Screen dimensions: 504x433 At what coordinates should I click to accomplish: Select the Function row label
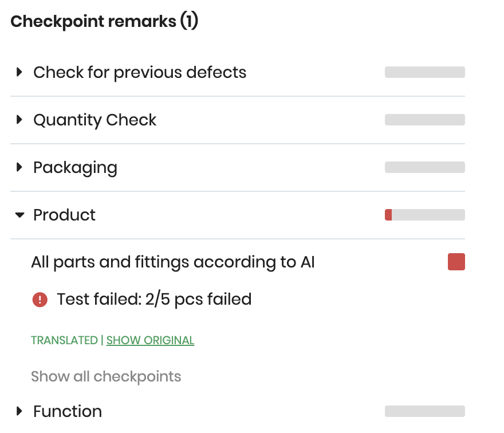[68, 411]
